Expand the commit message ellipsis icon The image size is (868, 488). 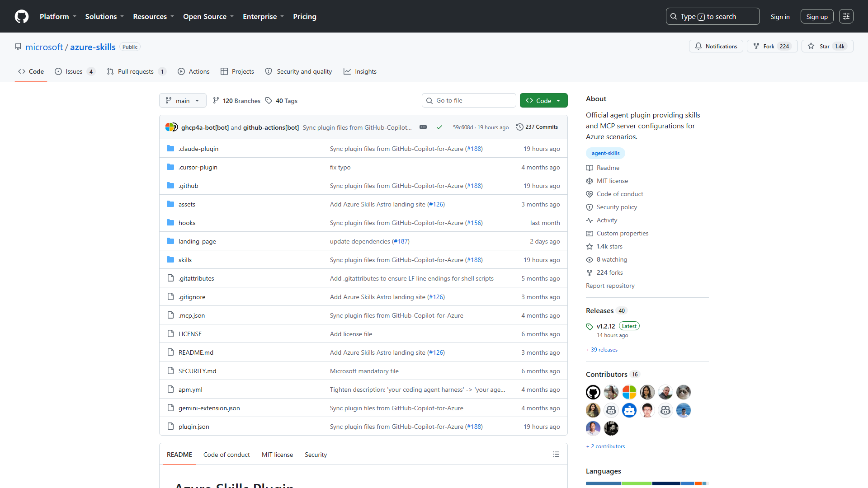click(423, 127)
